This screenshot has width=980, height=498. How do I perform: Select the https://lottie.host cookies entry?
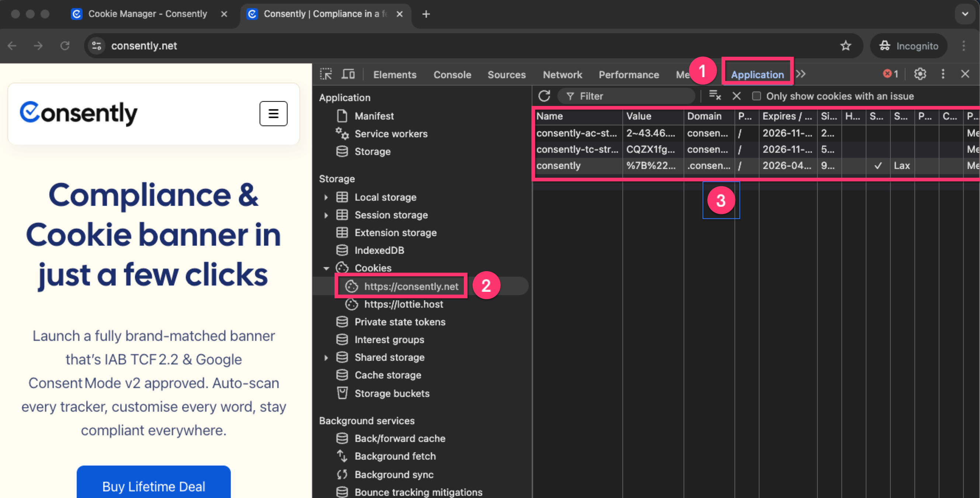(403, 304)
